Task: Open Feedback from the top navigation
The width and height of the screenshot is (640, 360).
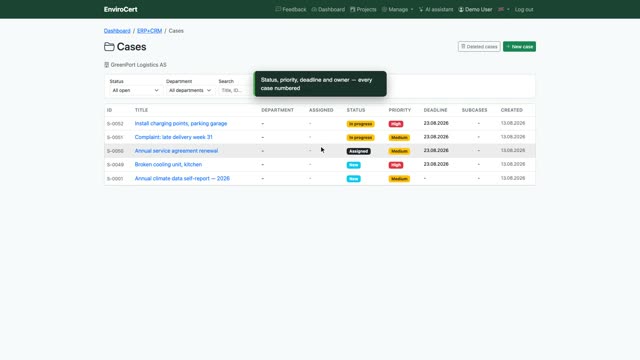Action: click(x=291, y=9)
